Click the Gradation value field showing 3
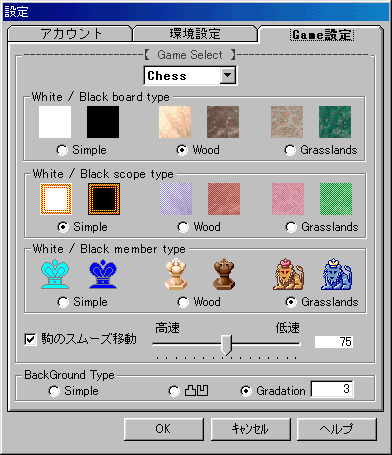Viewport: 392px width, 455px height. tap(332, 389)
